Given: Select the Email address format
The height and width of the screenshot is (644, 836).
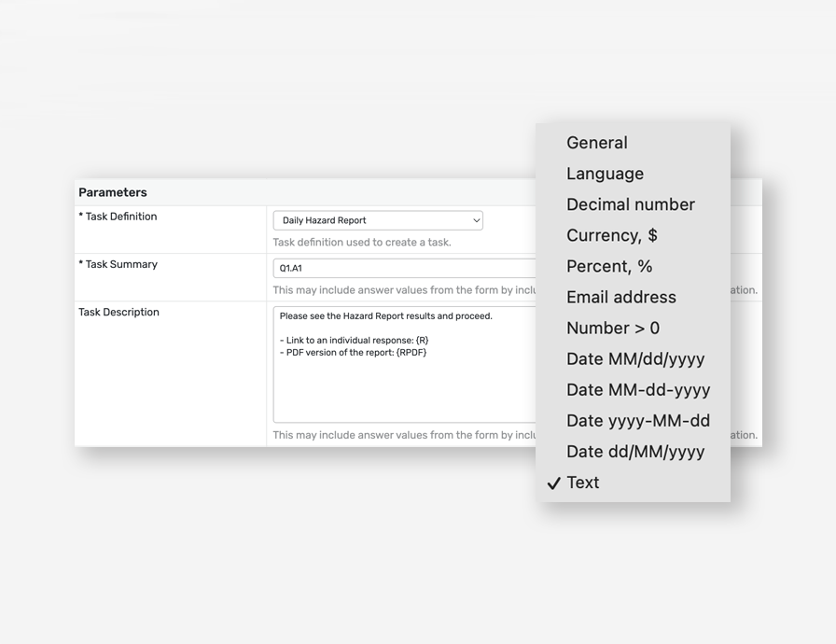Looking at the screenshot, I should (620, 297).
